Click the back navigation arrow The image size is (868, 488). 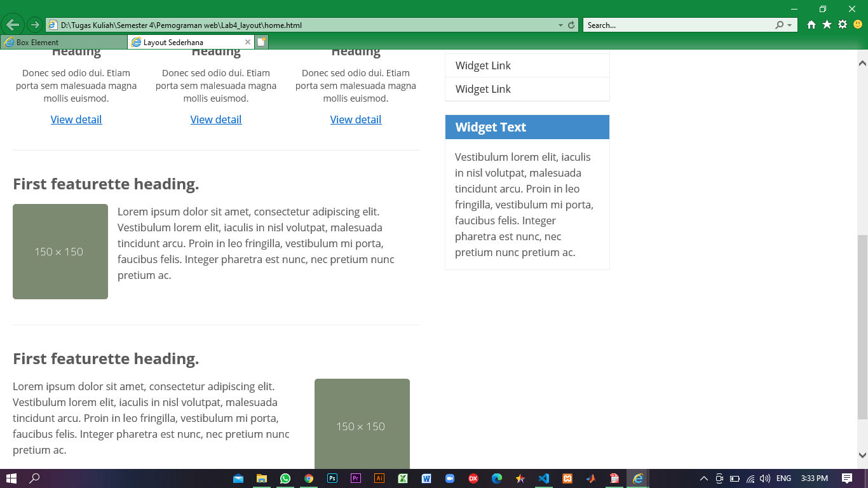pyautogui.click(x=13, y=24)
